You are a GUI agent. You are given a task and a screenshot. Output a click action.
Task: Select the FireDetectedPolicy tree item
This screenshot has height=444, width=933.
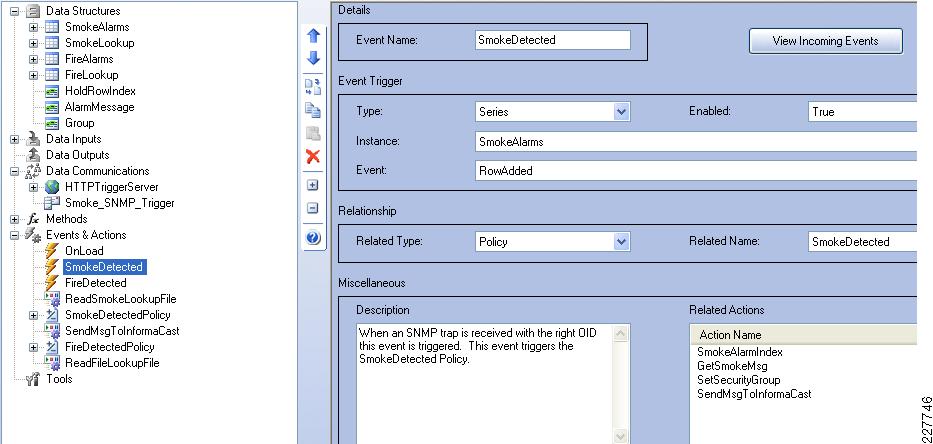coord(109,347)
